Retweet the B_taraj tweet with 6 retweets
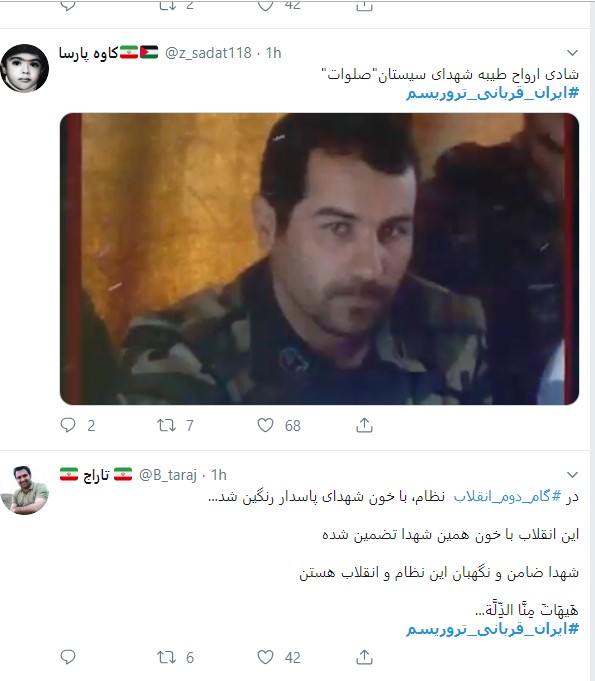This screenshot has width=595, height=681. click(166, 657)
